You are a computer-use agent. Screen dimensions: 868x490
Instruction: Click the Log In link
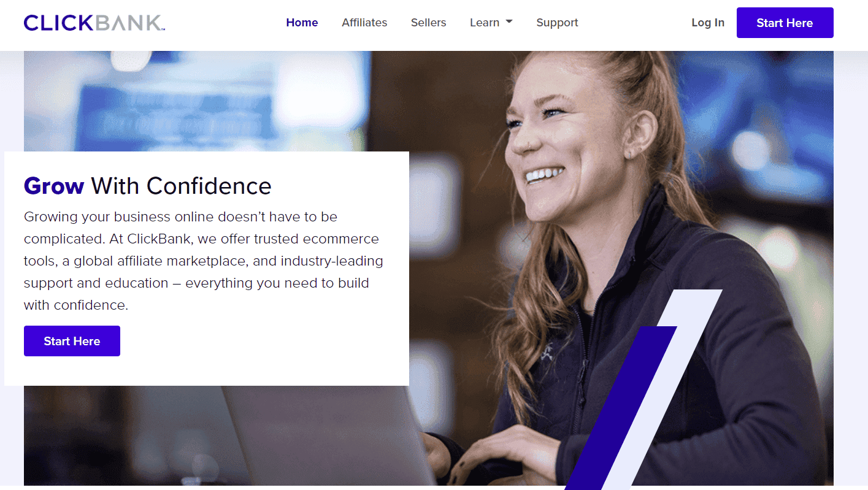click(x=708, y=23)
